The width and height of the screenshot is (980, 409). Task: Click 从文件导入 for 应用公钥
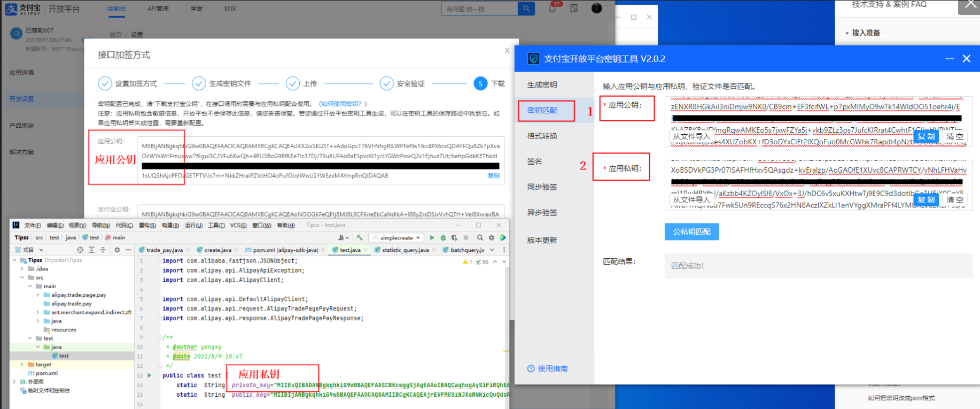[691, 136]
